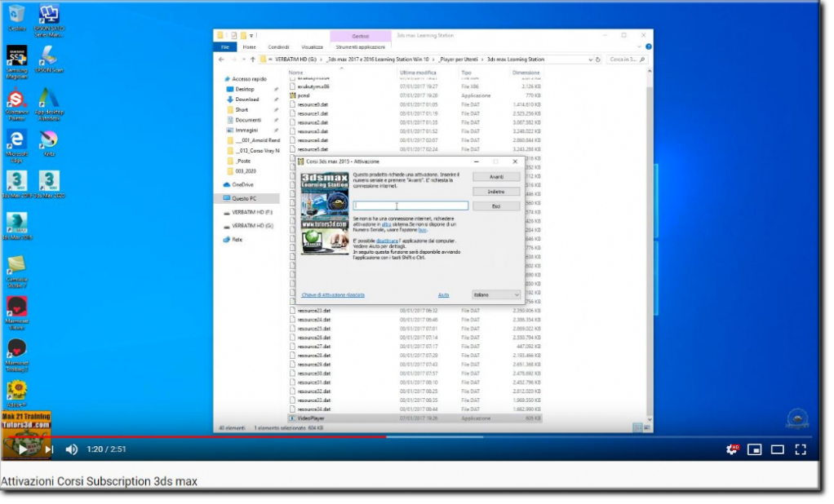
Task: Open the Strumenti applicazioni tab
Action: click(360, 46)
